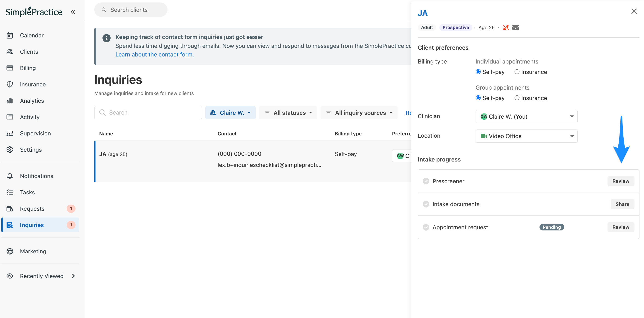Click the Billing type column header

(x=348, y=133)
